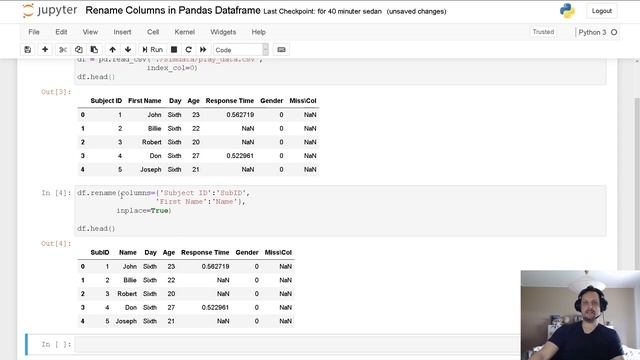Open the View menu
Image resolution: width=640 pixels, height=360 pixels.
pyautogui.click(x=90, y=32)
